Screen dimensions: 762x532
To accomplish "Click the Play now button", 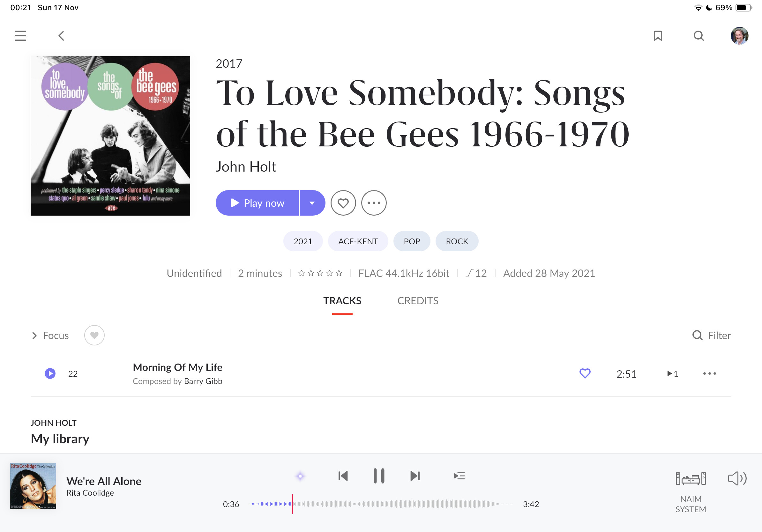I will [257, 203].
